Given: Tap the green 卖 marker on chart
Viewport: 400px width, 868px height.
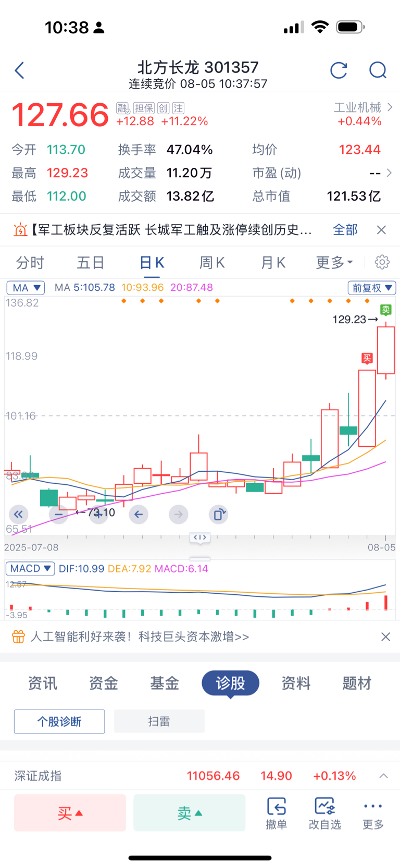Looking at the screenshot, I should coord(385,310).
